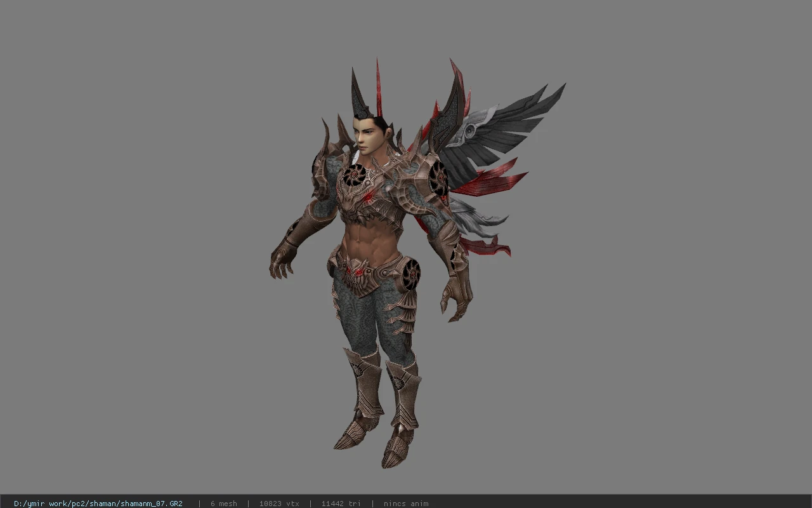This screenshot has height=508, width=812.
Task: Click the "10823 vtx" vertex count
Action: (x=279, y=504)
